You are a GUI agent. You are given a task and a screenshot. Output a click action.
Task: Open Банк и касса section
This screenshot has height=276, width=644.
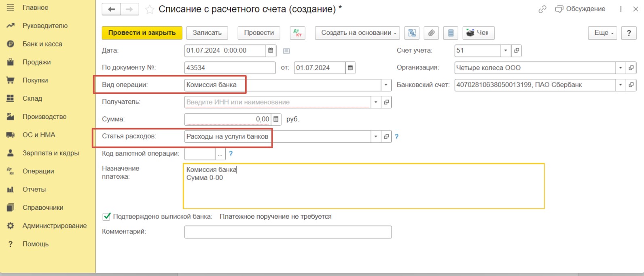pyautogui.click(x=42, y=44)
